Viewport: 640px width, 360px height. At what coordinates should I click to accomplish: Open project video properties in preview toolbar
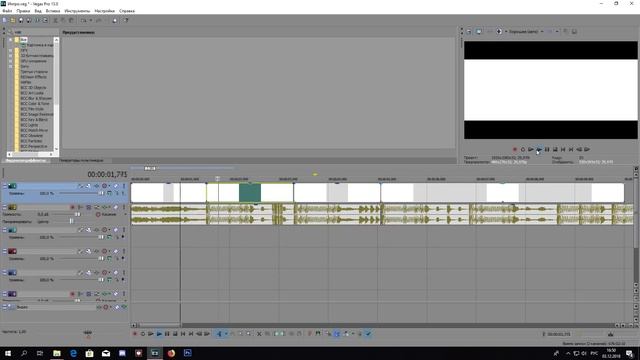pos(469,31)
